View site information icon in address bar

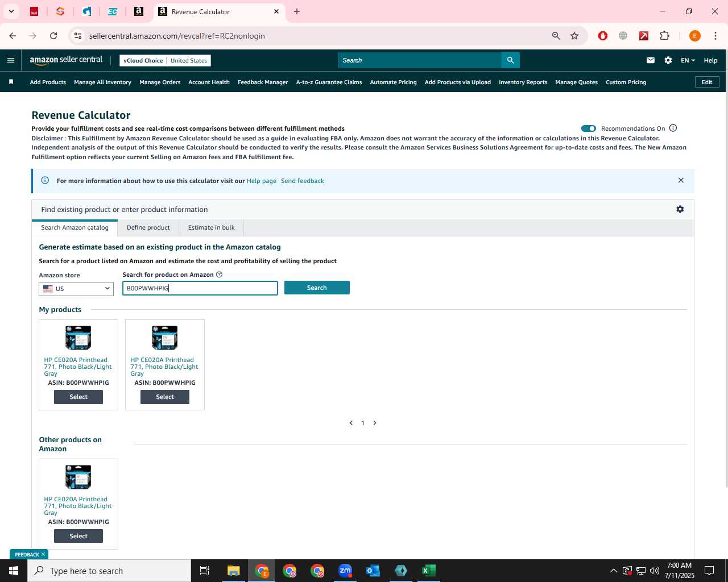coord(78,36)
